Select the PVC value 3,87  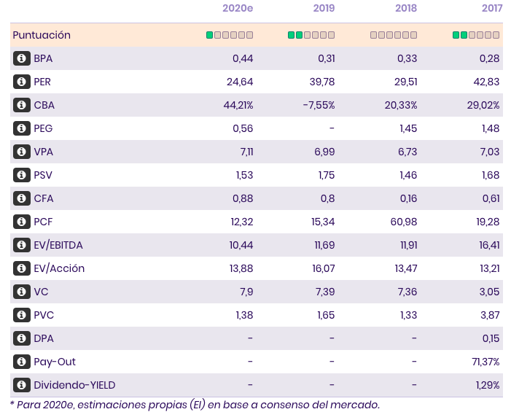[x=490, y=315]
